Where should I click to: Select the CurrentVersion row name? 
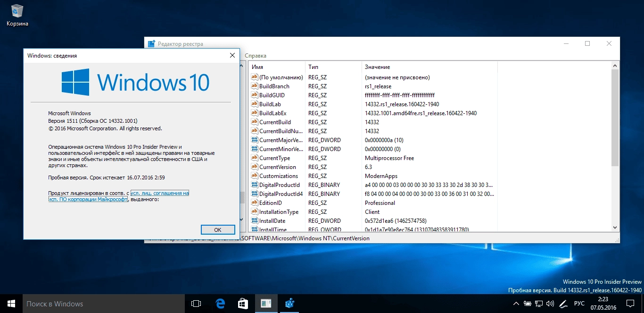pos(278,167)
